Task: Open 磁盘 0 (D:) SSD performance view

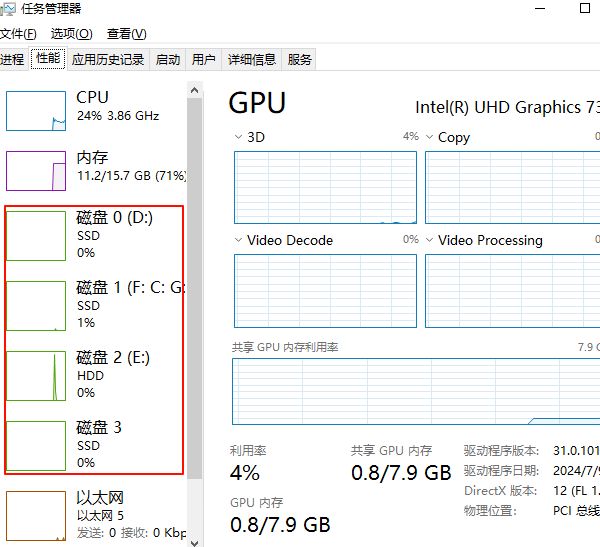Action: (94, 235)
